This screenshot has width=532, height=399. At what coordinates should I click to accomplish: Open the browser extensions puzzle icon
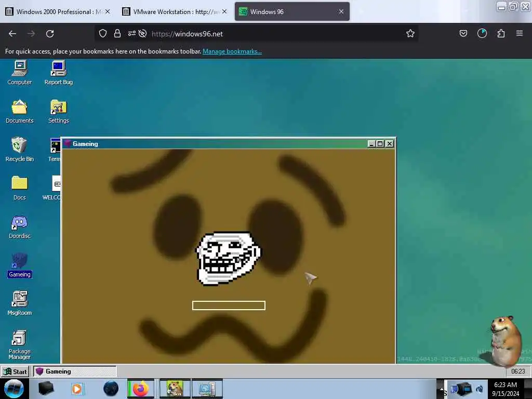[x=501, y=34]
